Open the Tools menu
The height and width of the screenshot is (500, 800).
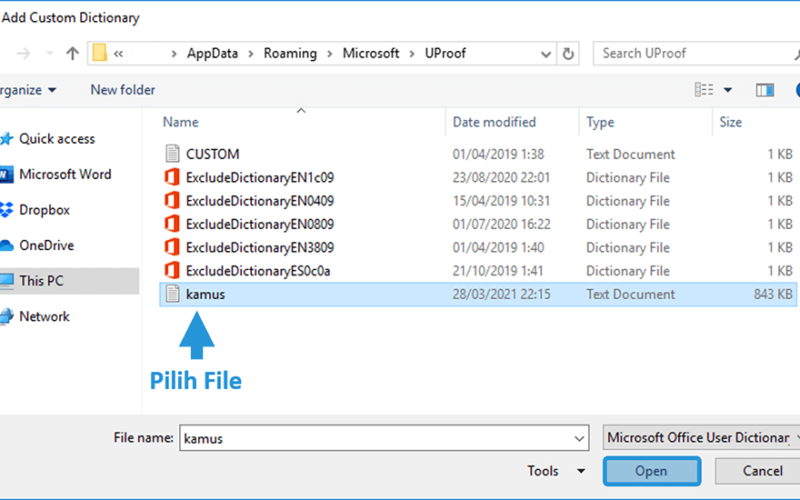point(556,470)
